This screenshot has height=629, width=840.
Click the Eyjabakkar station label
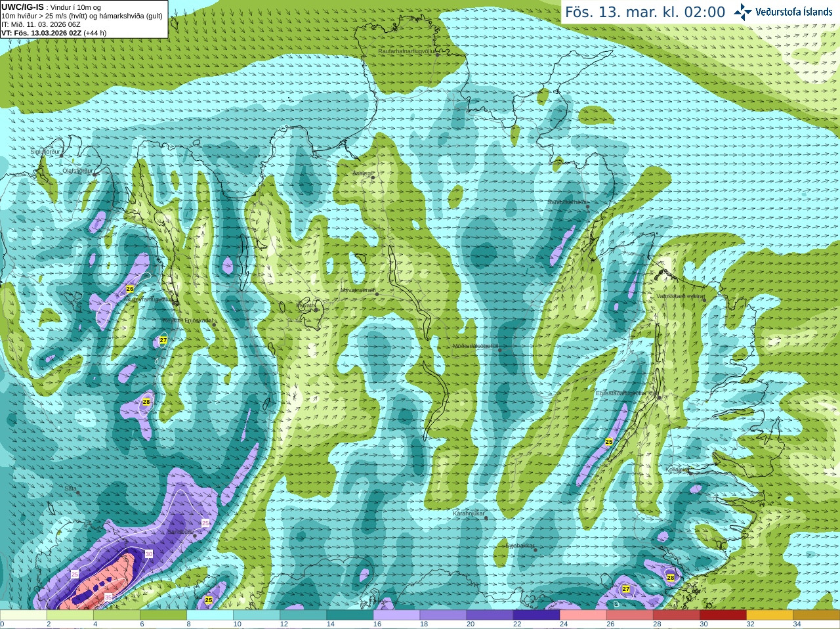520,545
